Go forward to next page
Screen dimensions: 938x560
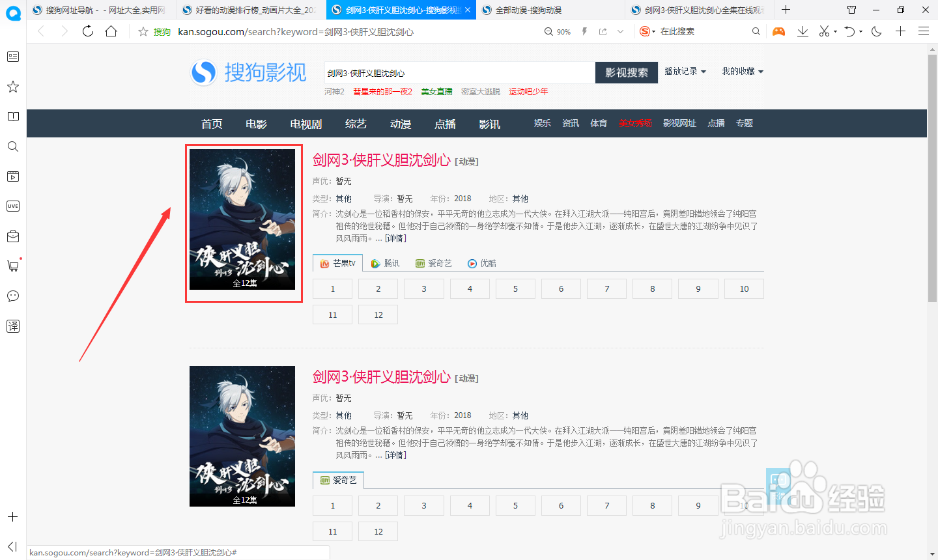point(64,31)
